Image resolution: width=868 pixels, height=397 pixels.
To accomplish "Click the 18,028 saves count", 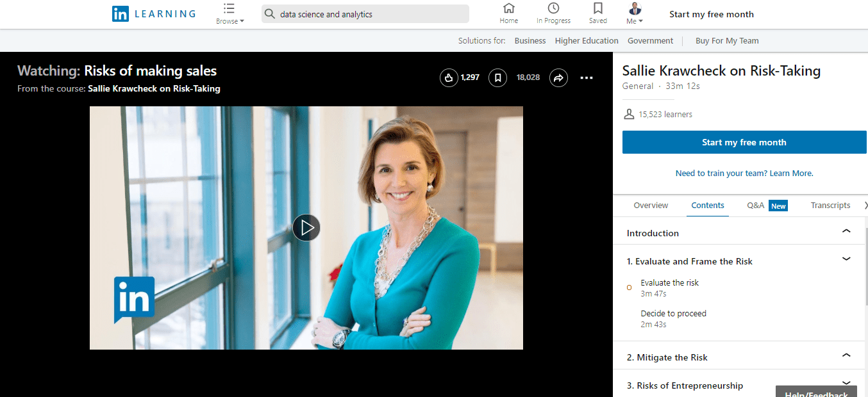I will click(x=528, y=77).
